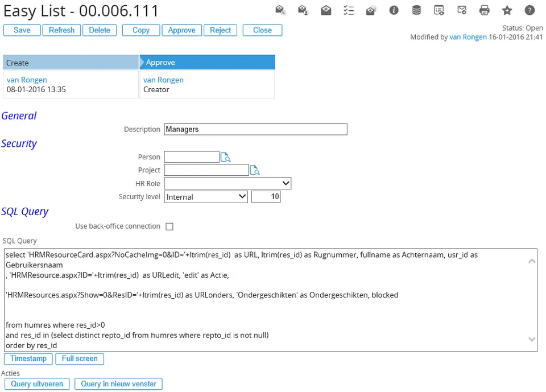Open the Security level Internal dropdown
The width and height of the screenshot is (546, 392).
[x=206, y=197]
